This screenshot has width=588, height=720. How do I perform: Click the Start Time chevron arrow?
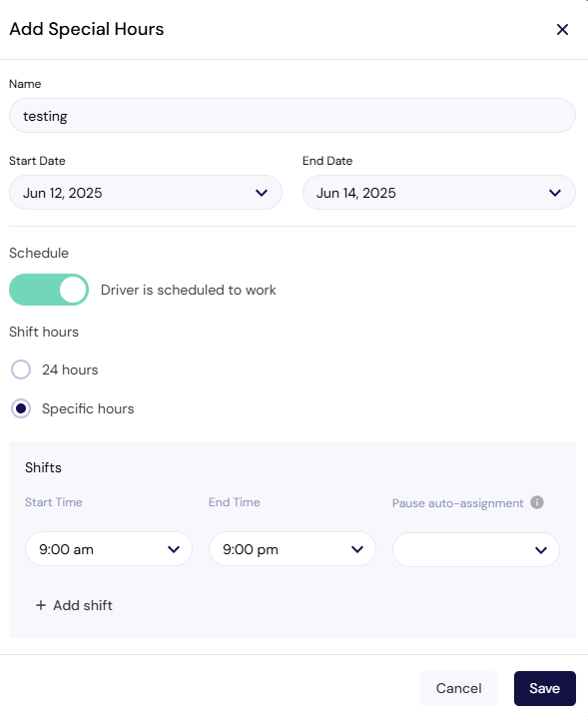pos(174,549)
